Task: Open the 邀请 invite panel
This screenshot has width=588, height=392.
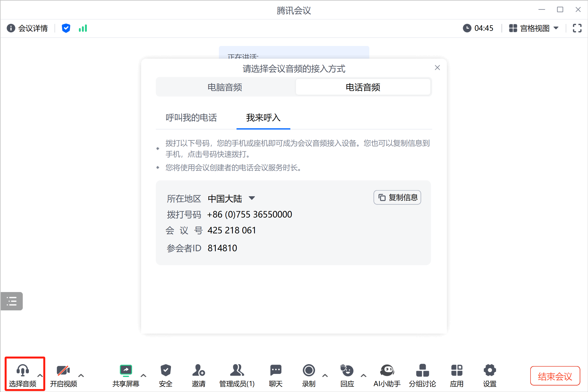Action: [x=199, y=376]
